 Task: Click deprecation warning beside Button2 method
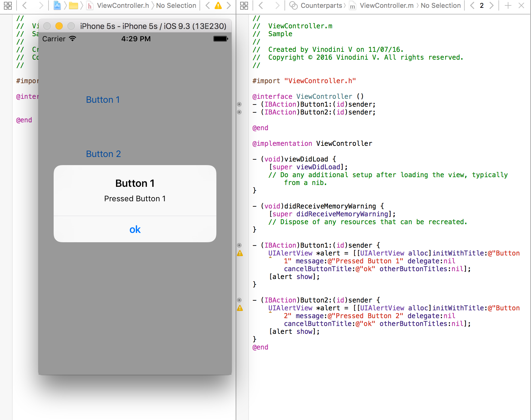(240, 308)
